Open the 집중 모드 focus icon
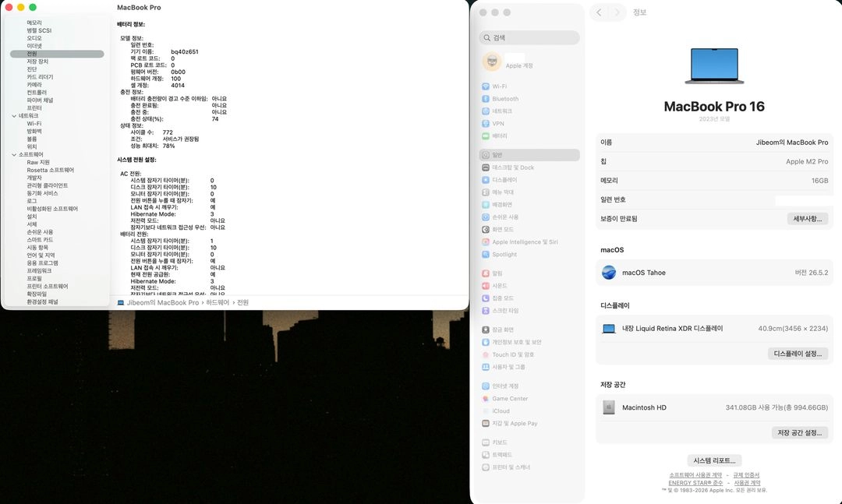 click(486, 298)
